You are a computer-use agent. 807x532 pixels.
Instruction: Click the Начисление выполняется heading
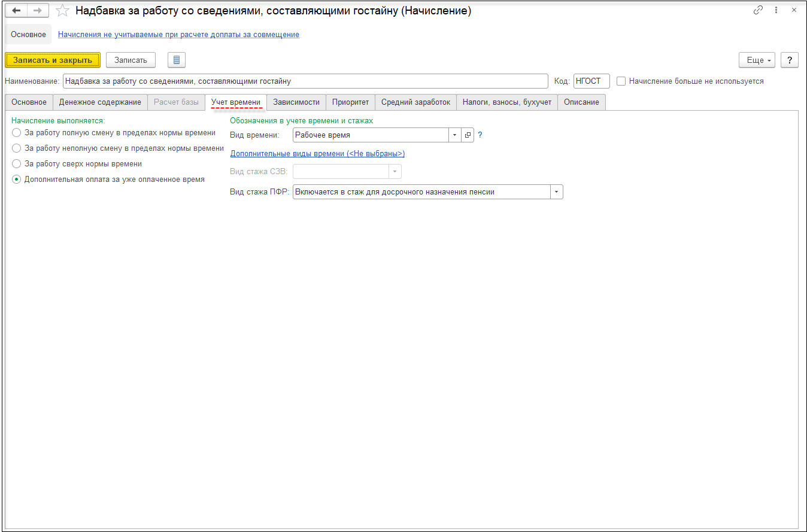point(58,120)
